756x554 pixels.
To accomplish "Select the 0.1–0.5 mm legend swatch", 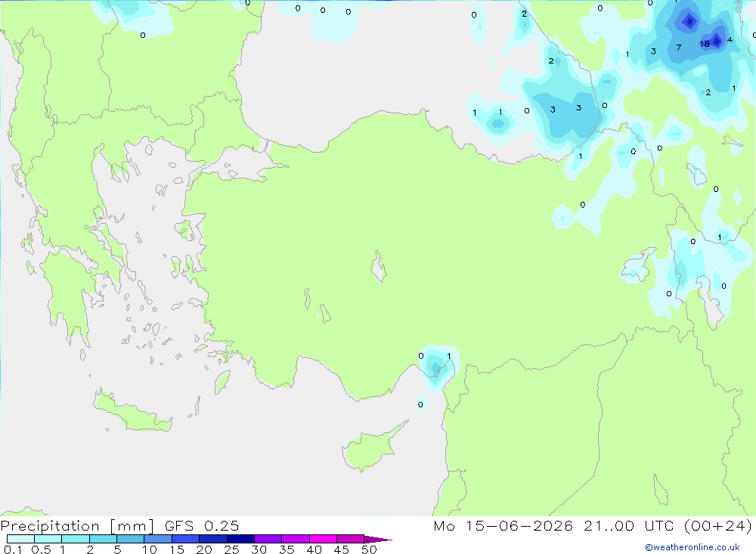I will coord(20,539).
